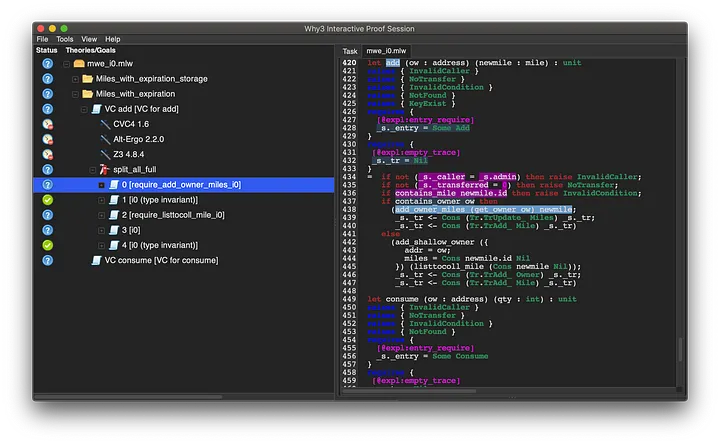Click the VC add goal document icon
The width and height of the screenshot is (720, 444).
click(97, 109)
